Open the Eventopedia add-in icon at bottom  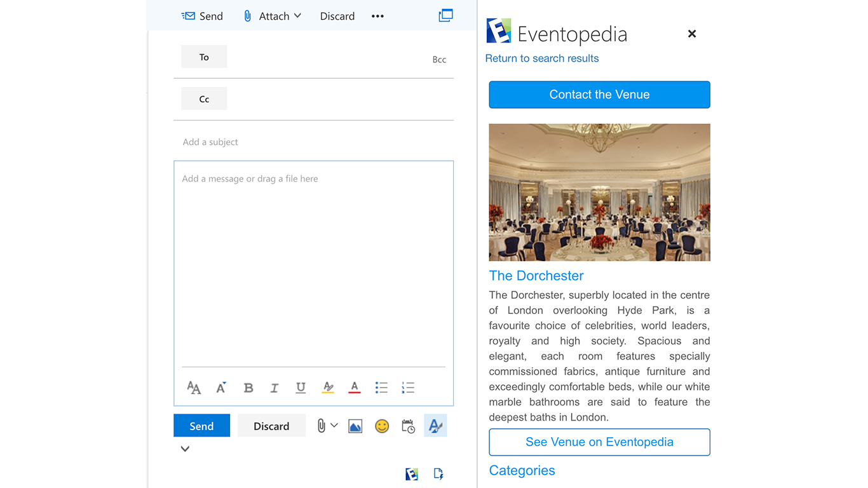click(x=412, y=473)
